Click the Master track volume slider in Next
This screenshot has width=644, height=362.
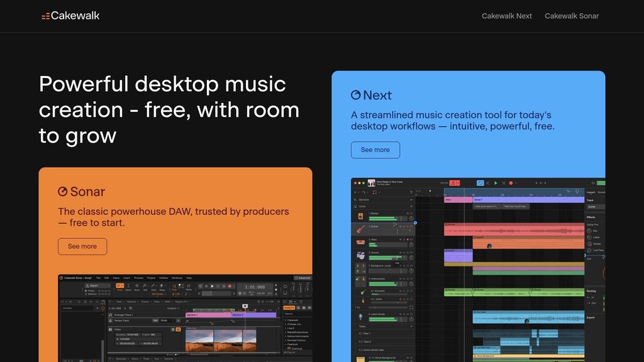tap(383, 217)
